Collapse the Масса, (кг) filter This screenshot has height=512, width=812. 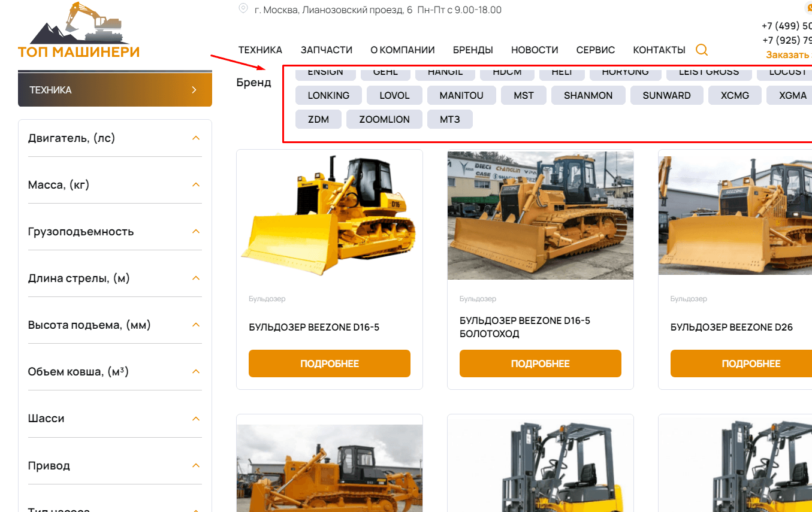tap(195, 185)
